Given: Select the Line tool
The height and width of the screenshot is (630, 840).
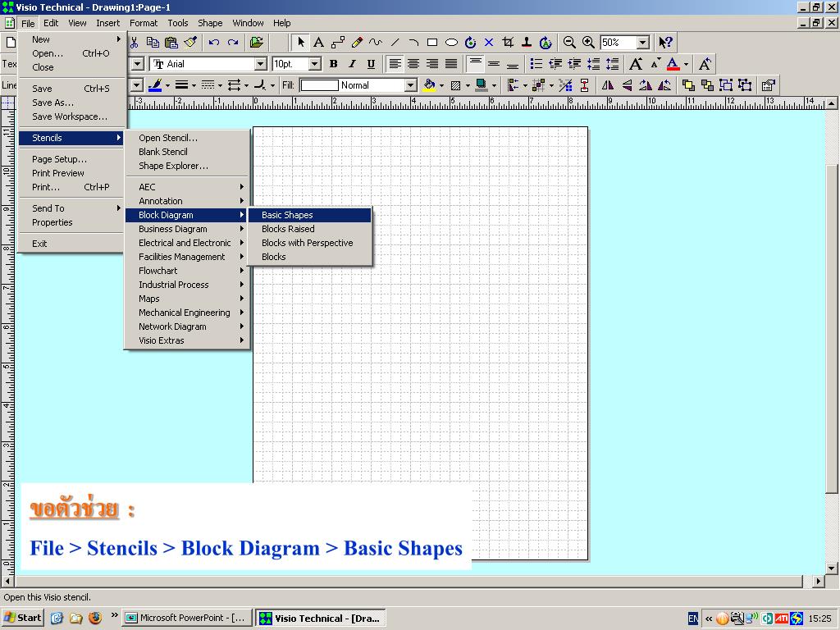Looking at the screenshot, I should [x=395, y=43].
